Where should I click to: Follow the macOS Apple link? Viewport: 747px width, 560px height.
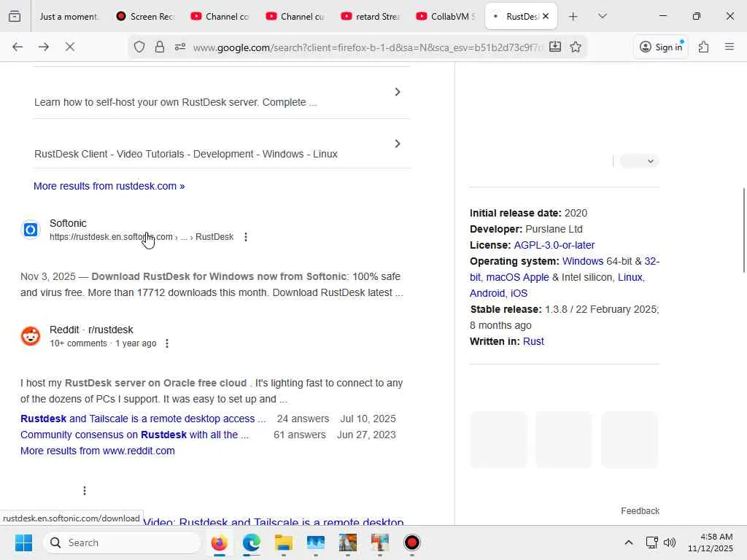pos(517,277)
